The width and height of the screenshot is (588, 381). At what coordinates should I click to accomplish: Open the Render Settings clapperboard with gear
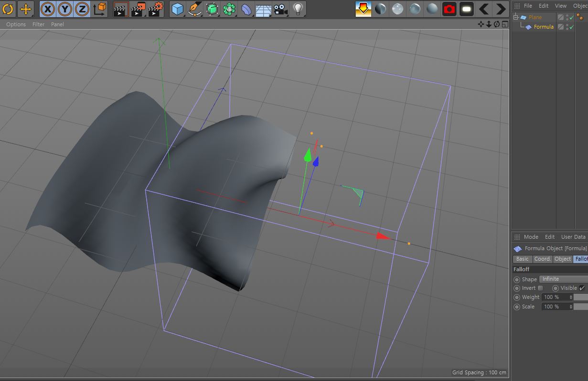pyautogui.click(x=156, y=9)
